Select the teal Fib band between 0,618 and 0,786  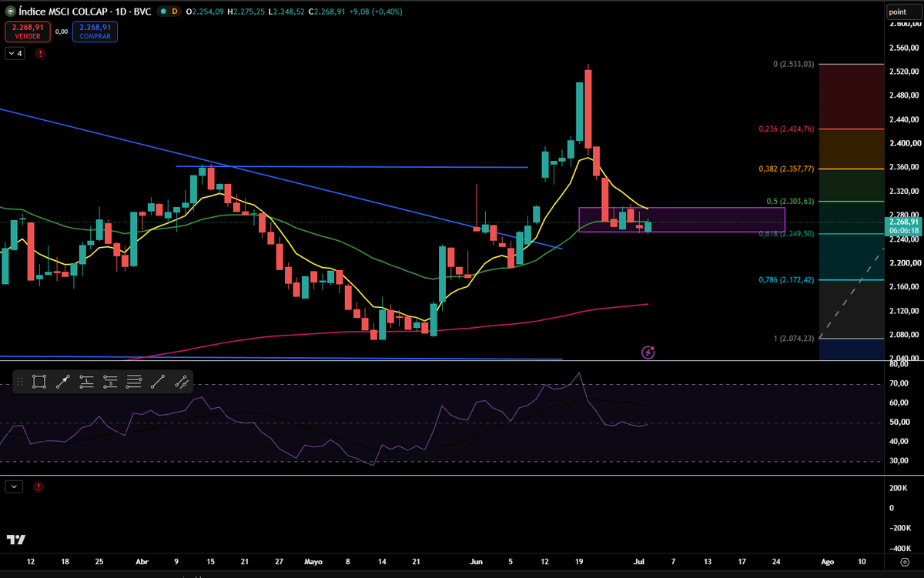click(x=851, y=256)
